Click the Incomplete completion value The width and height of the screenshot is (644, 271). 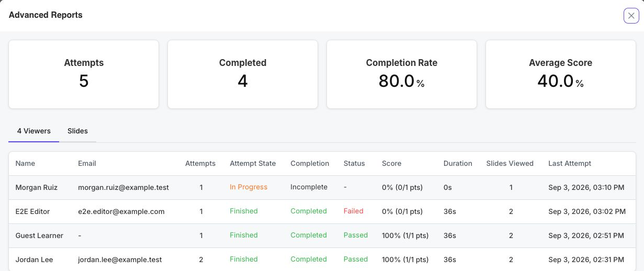(x=309, y=187)
